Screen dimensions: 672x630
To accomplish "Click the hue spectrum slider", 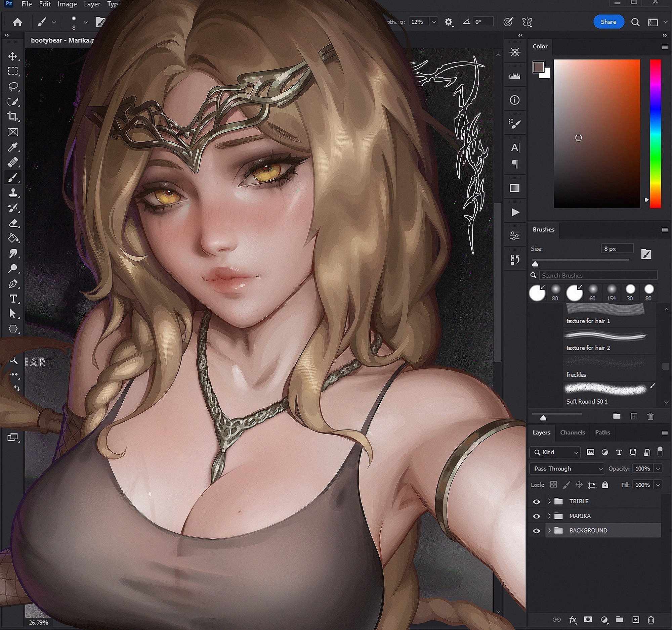I will 656,134.
